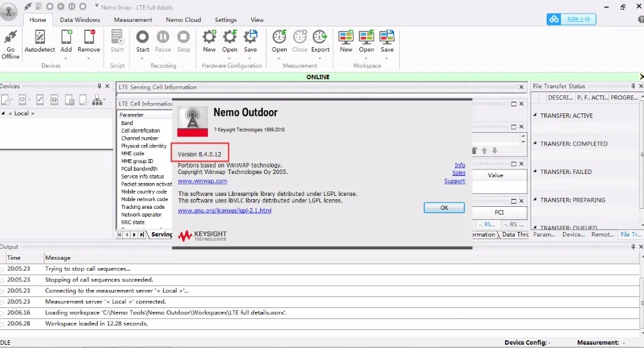The width and height of the screenshot is (644, 348).
Task: Pin the File Transfer Status panel
Action: tap(633, 86)
